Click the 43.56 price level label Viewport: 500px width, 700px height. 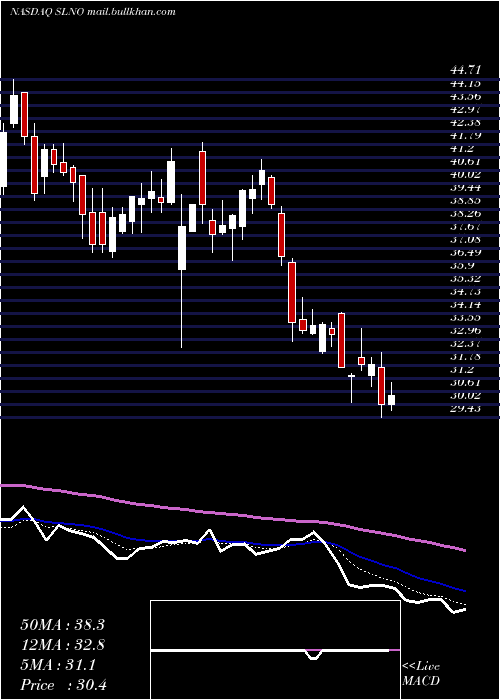[465, 96]
